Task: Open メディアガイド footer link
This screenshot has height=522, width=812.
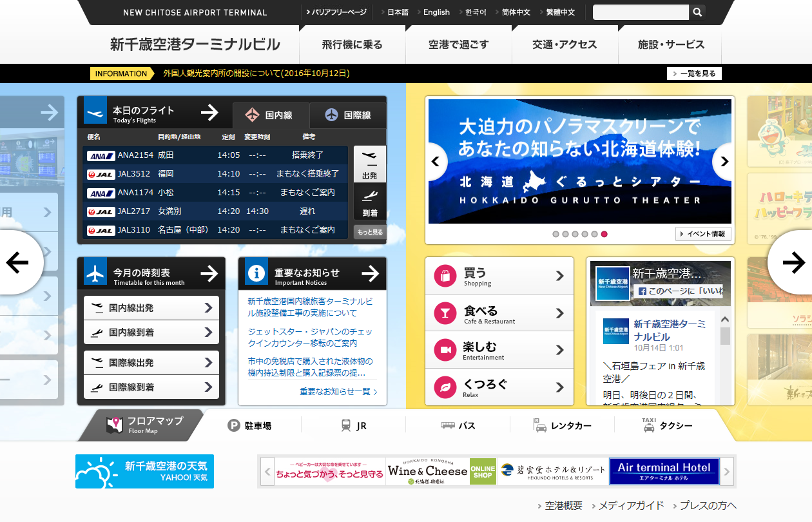Action: (628, 506)
